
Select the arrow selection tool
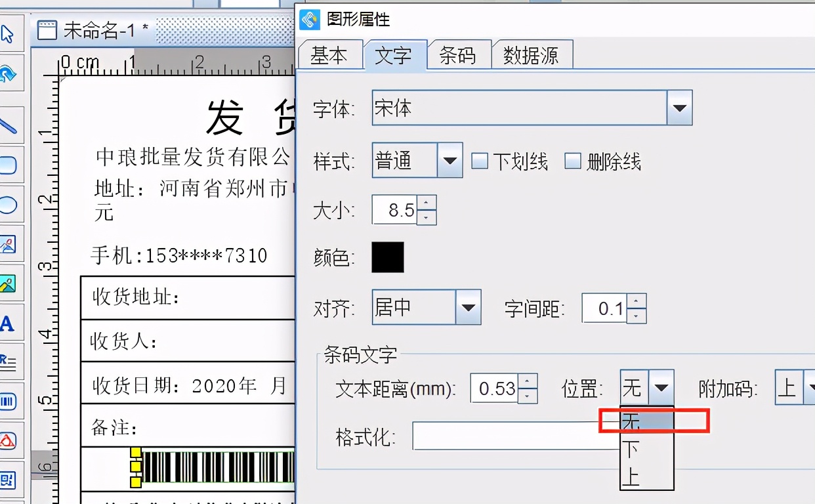point(10,31)
